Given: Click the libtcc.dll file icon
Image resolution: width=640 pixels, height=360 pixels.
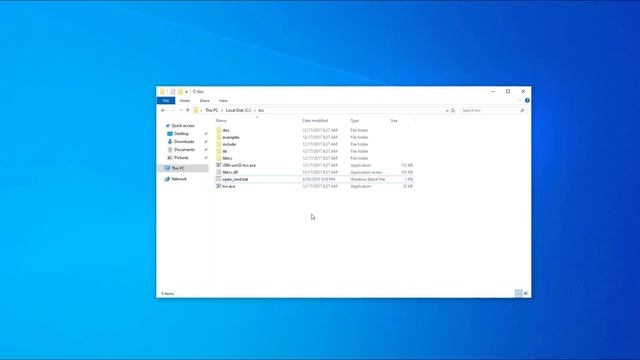Looking at the screenshot, I should coord(219,172).
